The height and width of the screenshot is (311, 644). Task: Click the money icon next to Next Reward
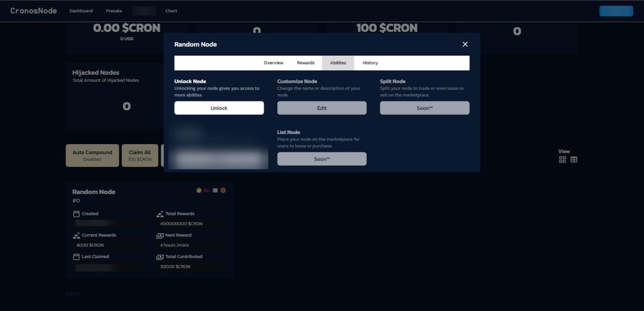(160, 235)
